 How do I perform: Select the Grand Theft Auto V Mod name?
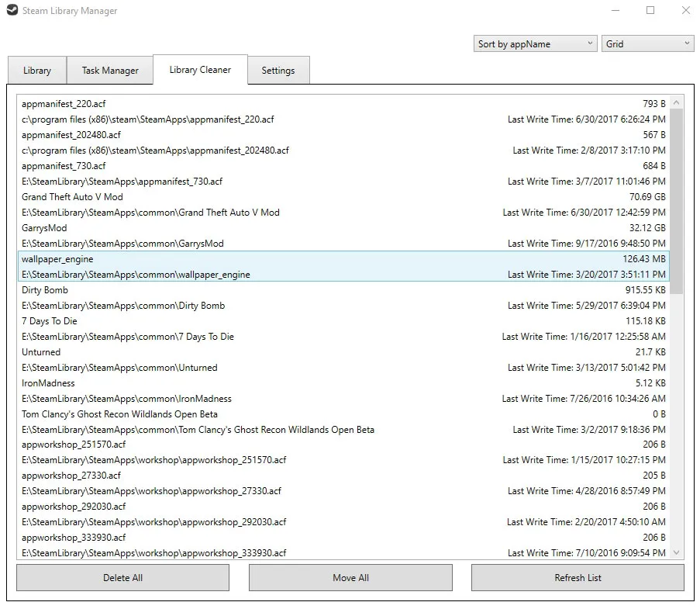[x=72, y=196]
